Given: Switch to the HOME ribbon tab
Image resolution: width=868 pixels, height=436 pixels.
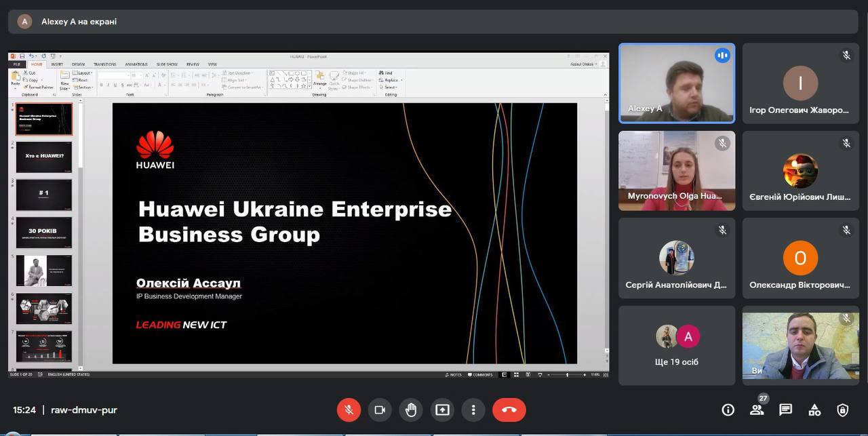Looking at the screenshot, I should click(x=37, y=64).
